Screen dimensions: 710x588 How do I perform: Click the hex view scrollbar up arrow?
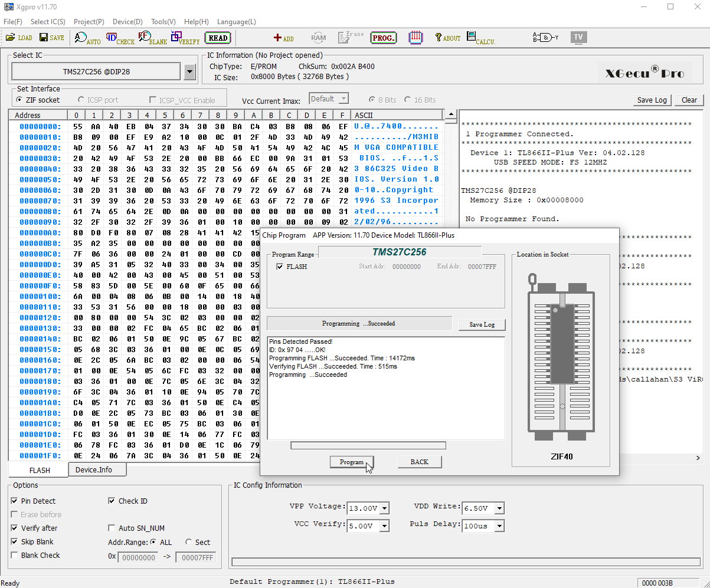coord(450,115)
